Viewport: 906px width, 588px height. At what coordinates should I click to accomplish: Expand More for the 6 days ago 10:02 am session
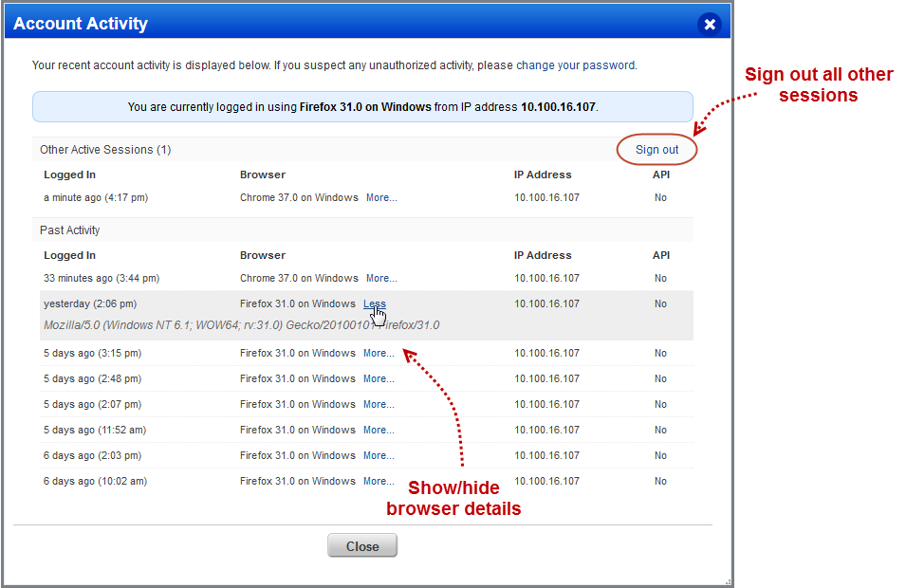[379, 481]
